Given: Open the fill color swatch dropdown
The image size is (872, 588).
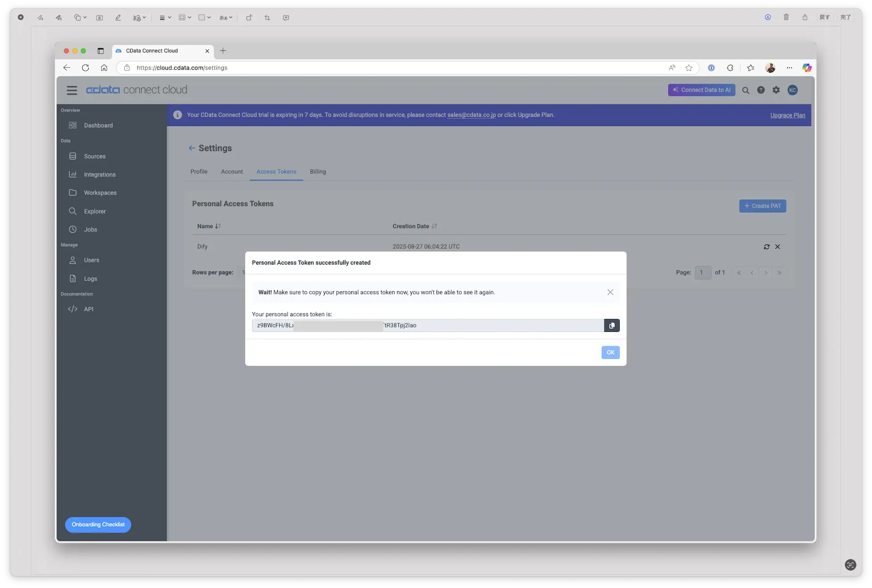Looking at the screenshot, I should 204,18.
